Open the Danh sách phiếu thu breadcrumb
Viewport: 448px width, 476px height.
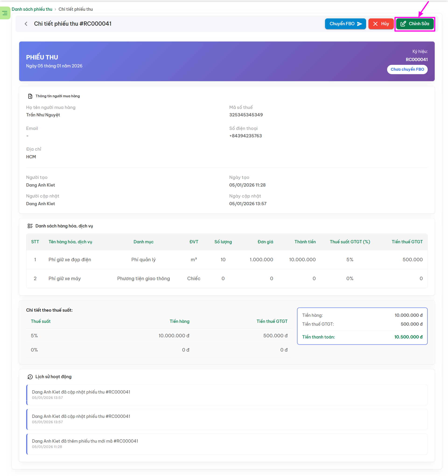32,9
